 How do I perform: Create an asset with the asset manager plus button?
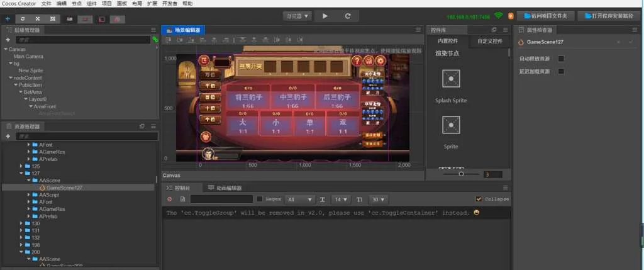pyautogui.click(x=8, y=136)
